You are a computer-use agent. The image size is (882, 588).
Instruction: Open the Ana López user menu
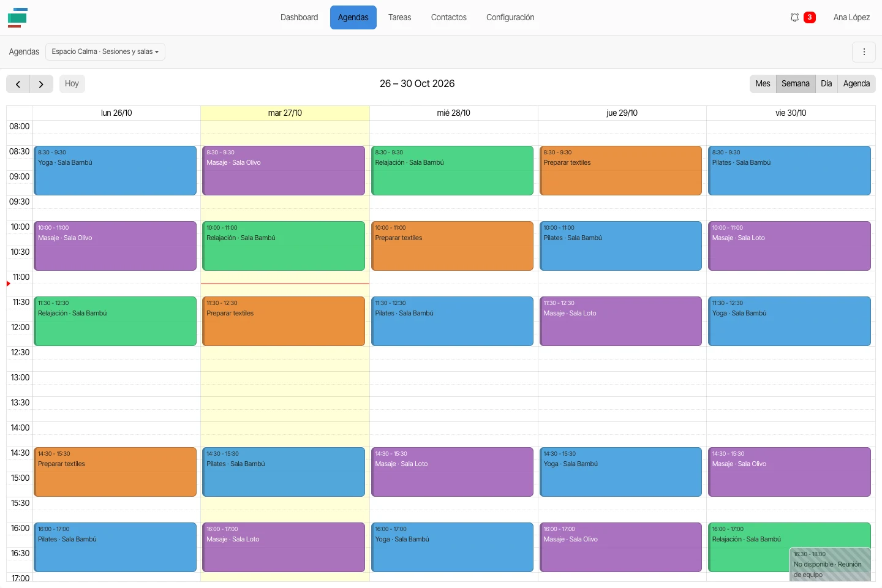pos(852,18)
